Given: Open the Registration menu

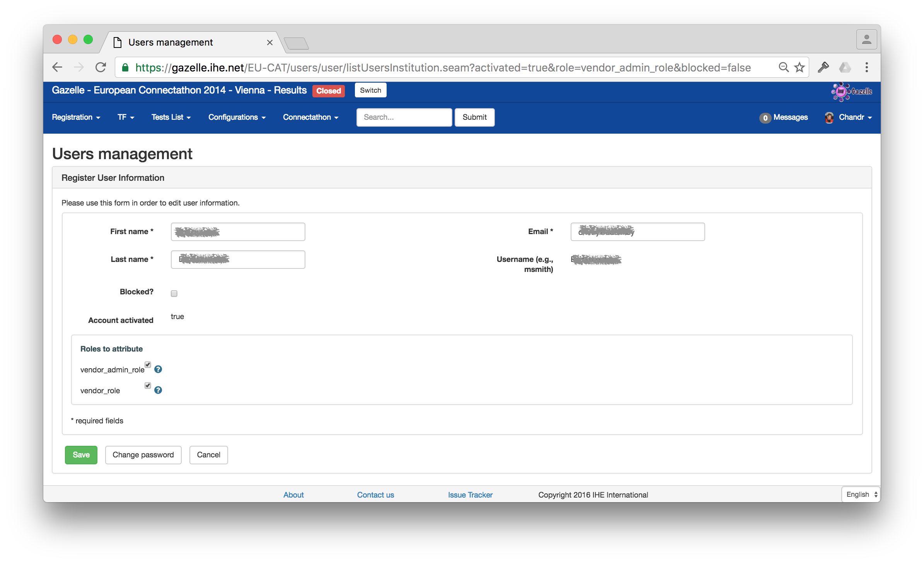Looking at the screenshot, I should (x=76, y=117).
